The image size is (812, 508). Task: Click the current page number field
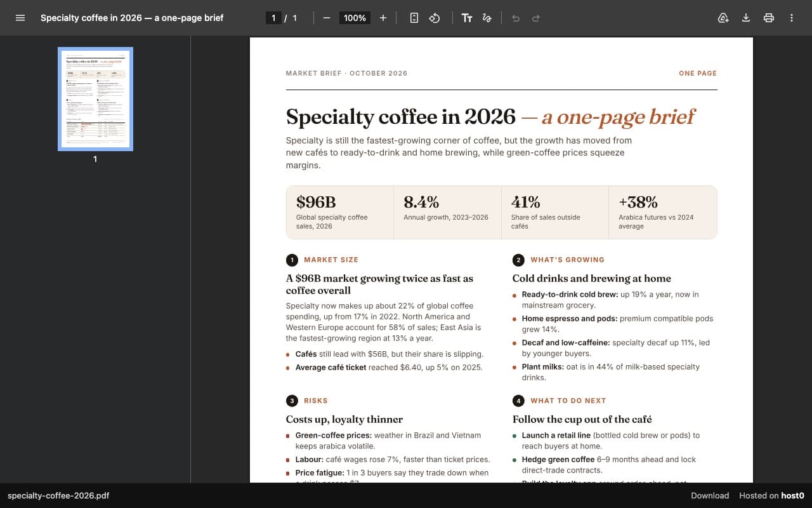pos(273,18)
